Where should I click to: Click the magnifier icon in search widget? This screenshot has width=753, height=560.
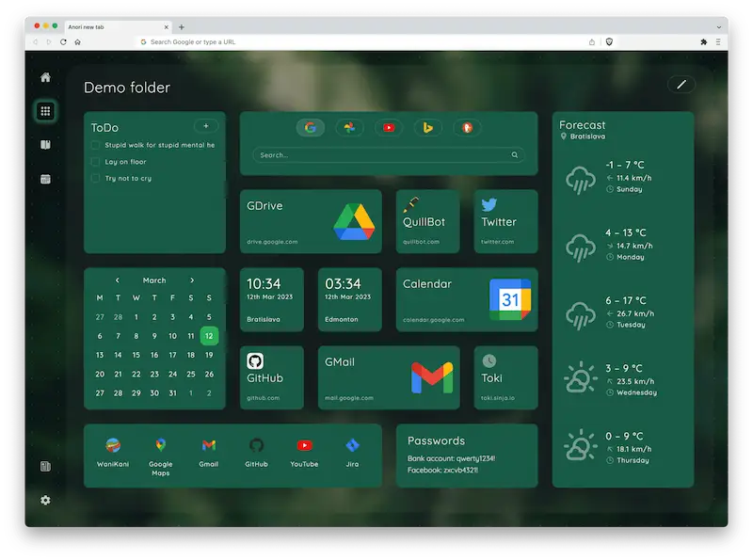click(x=514, y=155)
